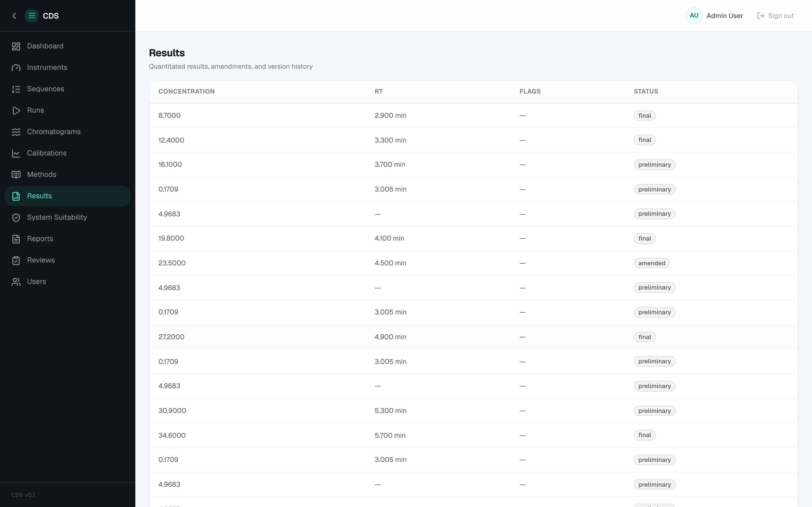The image size is (812, 507).
Task: Click the Sequences list icon
Action: click(16, 89)
